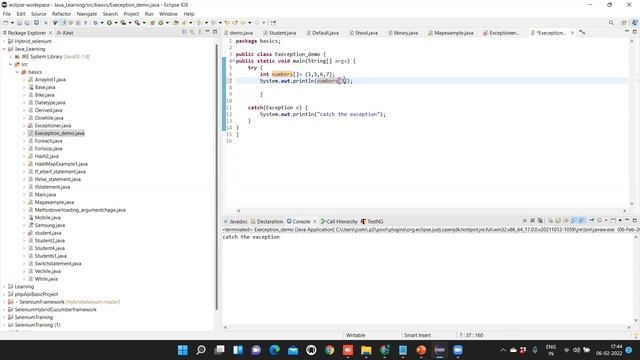Click the Save All toolbar icon
Viewport: 640px width, 360px height.
tap(27, 23)
